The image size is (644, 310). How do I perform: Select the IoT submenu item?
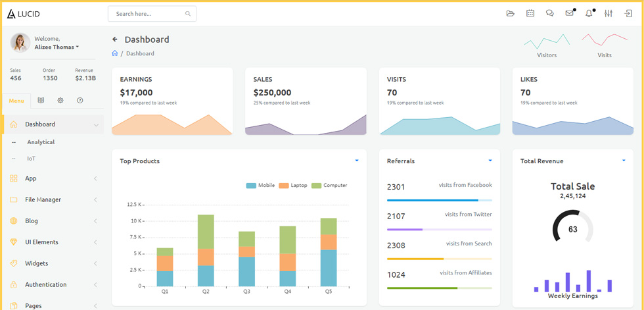tap(32, 158)
